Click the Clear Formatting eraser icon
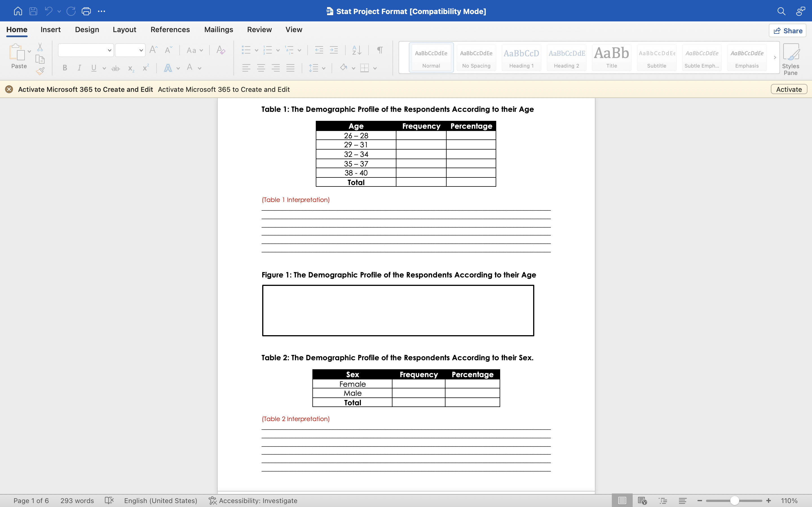This screenshot has height=507, width=812. [220, 50]
